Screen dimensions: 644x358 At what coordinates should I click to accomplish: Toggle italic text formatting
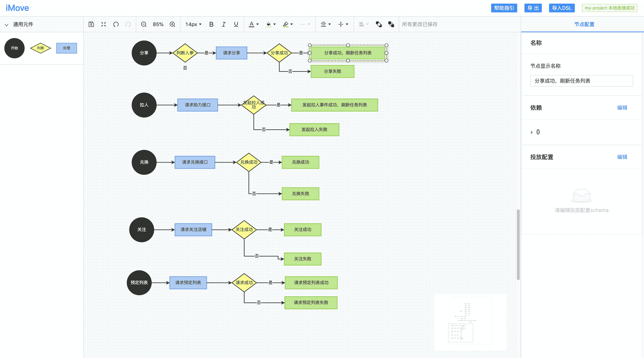click(223, 24)
